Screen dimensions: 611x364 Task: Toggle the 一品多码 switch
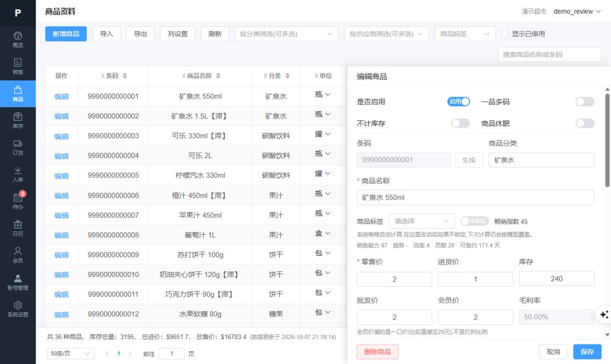(x=584, y=102)
